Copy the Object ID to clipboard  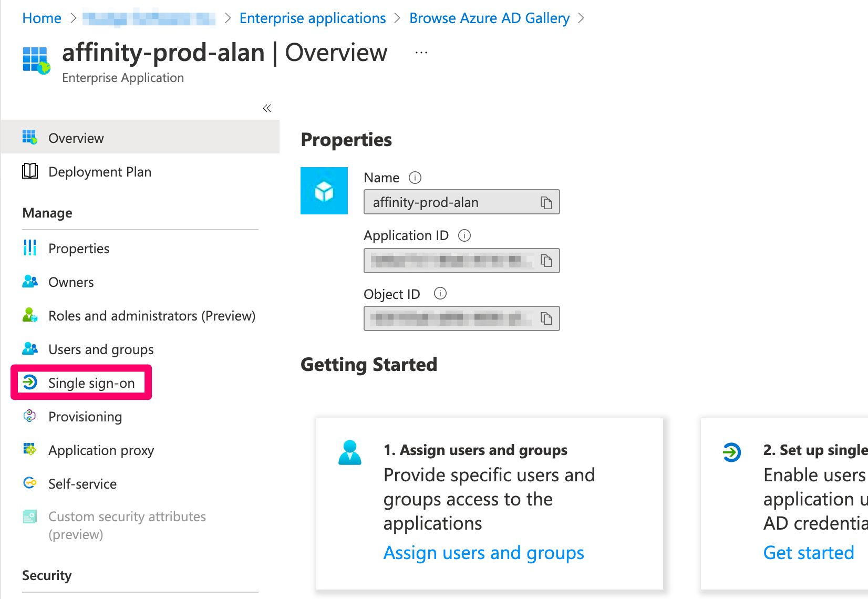coord(546,318)
